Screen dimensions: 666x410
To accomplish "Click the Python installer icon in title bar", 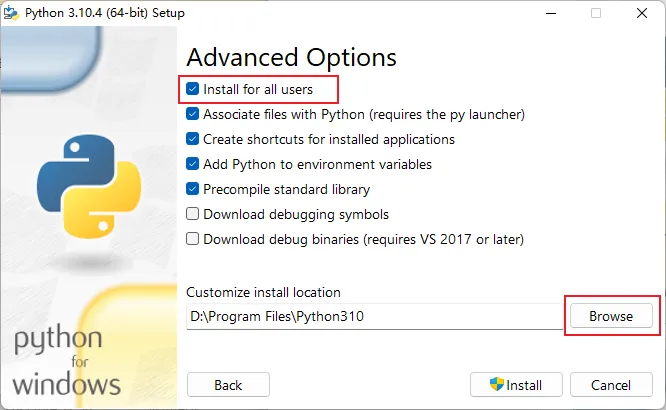I will (11, 13).
